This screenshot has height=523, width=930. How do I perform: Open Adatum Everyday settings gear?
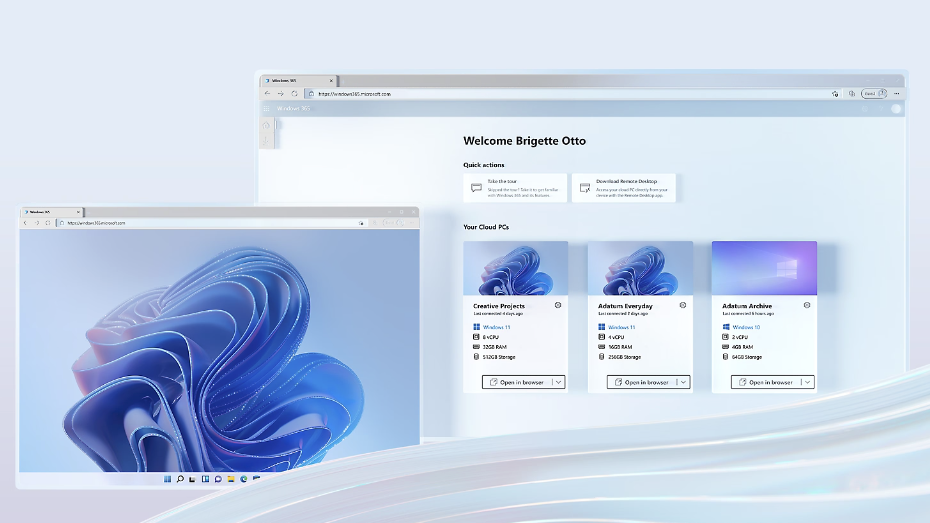pos(683,305)
